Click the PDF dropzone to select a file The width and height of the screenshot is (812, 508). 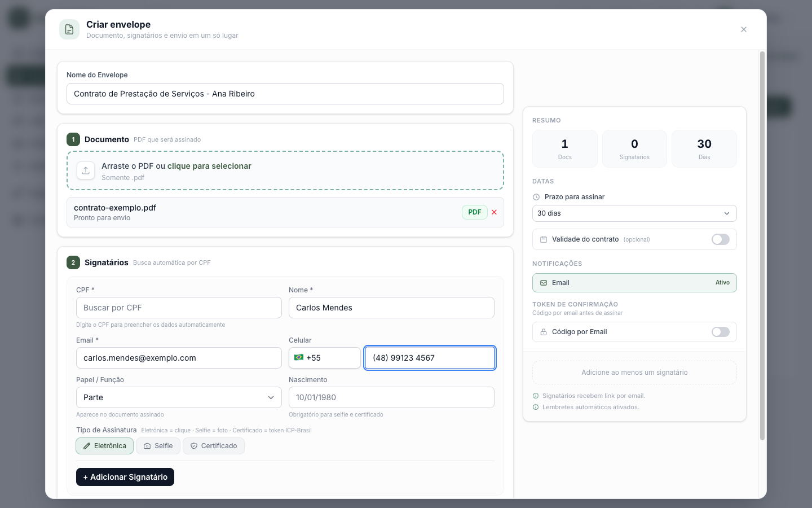[x=285, y=170]
